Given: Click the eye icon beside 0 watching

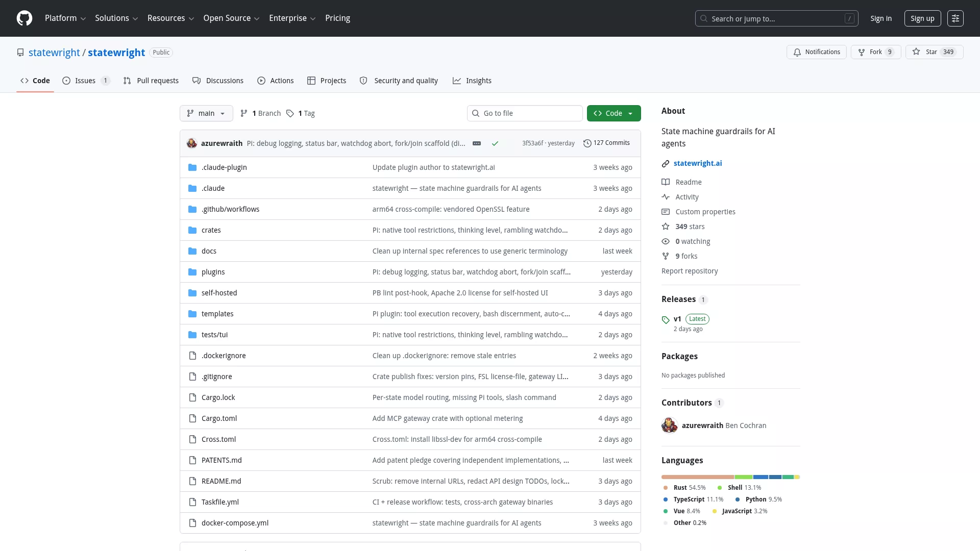Looking at the screenshot, I should 666,241.
